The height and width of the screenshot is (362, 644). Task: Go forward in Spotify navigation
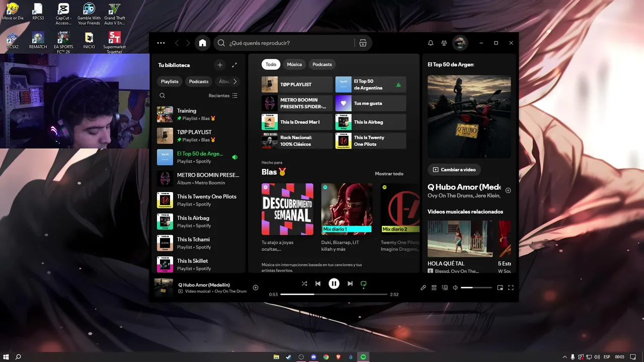tap(188, 43)
